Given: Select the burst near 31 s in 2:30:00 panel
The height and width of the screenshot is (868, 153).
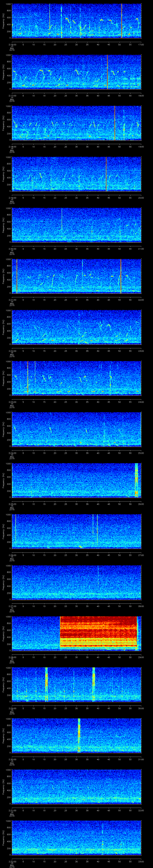Looking at the screenshot, I should [79, 736].
